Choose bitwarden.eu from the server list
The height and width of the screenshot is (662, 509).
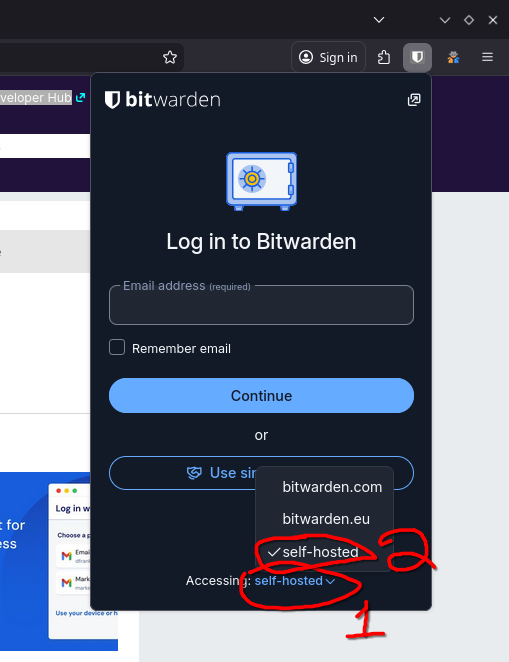pos(326,519)
